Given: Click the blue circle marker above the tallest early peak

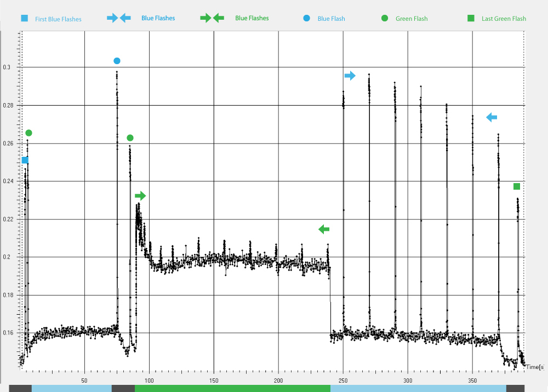Looking at the screenshot, I should 117,61.
